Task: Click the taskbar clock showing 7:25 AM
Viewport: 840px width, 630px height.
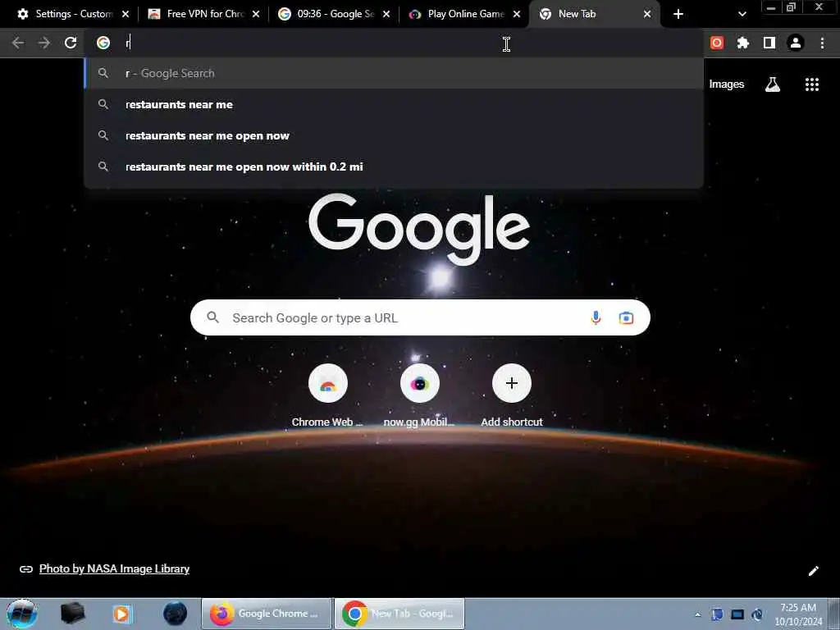Action: click(798, 614)
